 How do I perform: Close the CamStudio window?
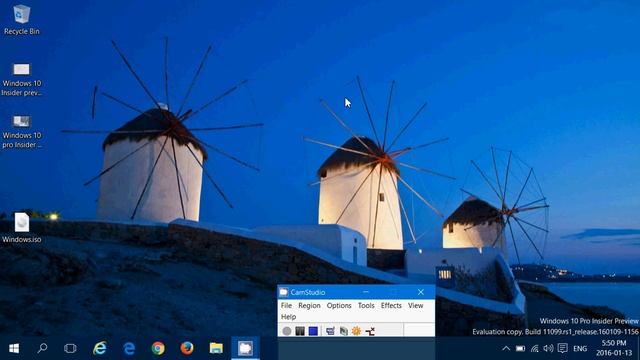click(x=421, y=292)
